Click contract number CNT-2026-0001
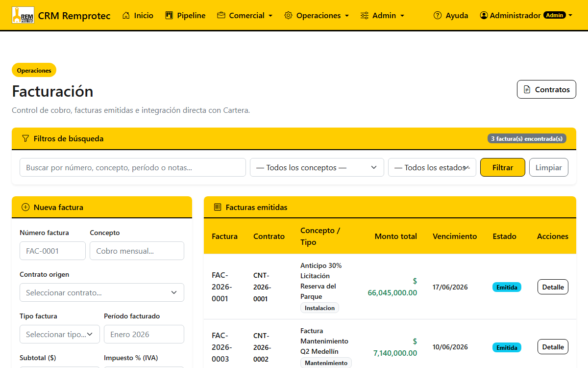This screenshot has width=588, height=368. pos(261,287)
